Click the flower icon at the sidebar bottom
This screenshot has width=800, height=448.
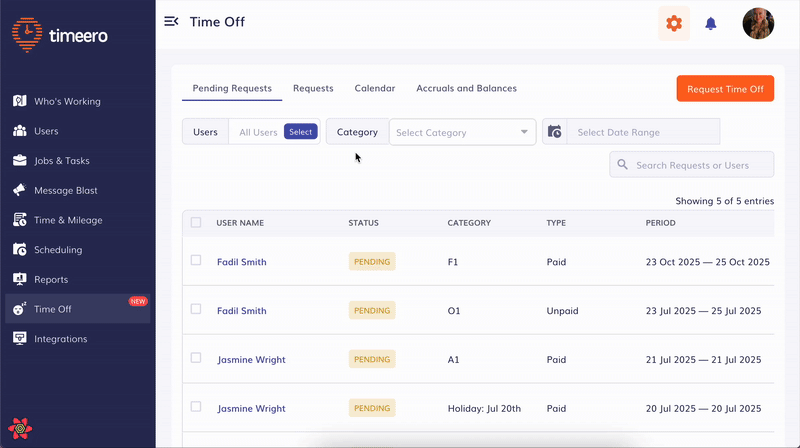[x=21, y=429]
